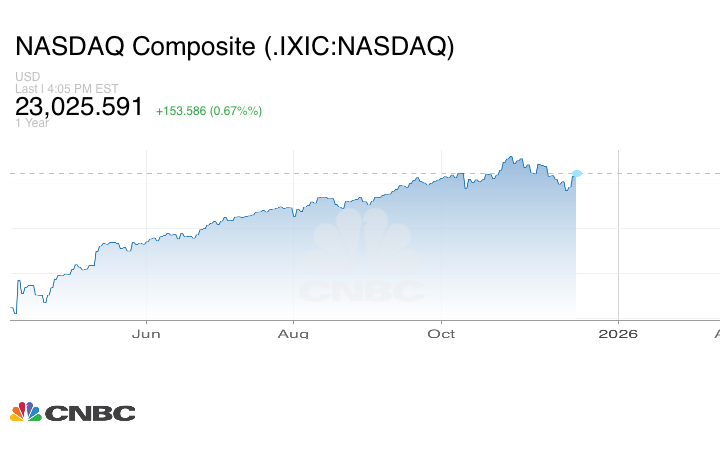Click the USD currency label
The image size is (720, 450).
click(x=27, y=77)
